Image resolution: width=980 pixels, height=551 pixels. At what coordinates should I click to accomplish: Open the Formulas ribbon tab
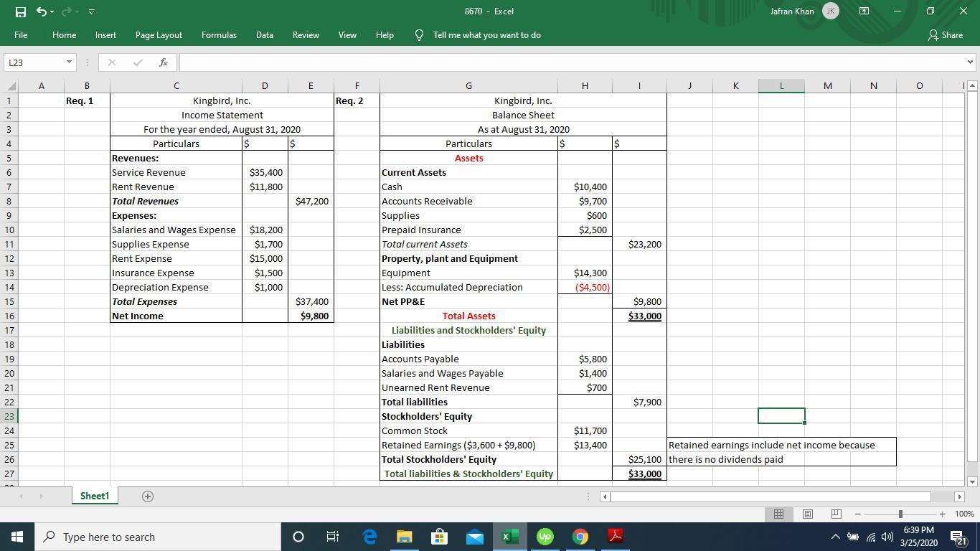point(219,35)
